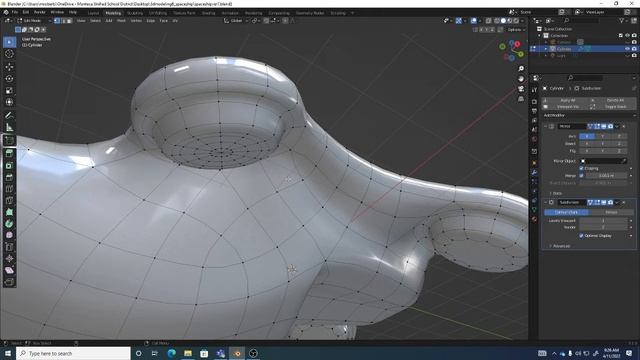Select the Loop Cut tool
The image size is (640, 360).
click(9, 189)
